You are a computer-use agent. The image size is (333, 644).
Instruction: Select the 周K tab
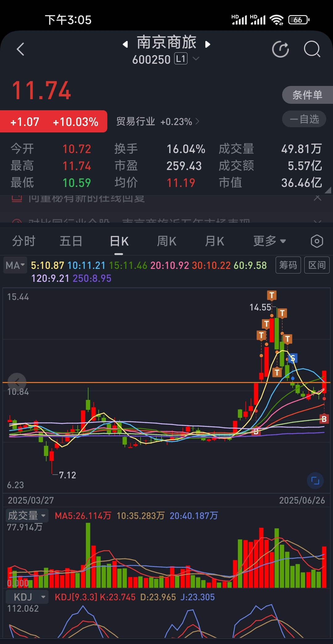[167, 241]
